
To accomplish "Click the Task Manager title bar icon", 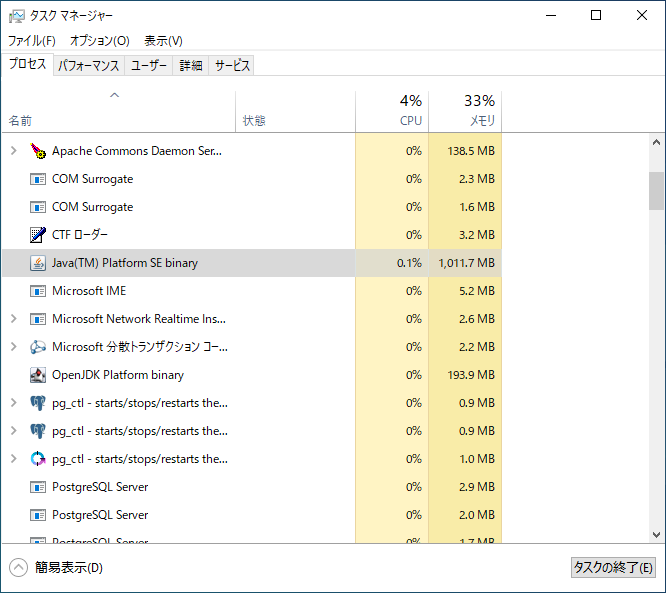I will [17, 16].
